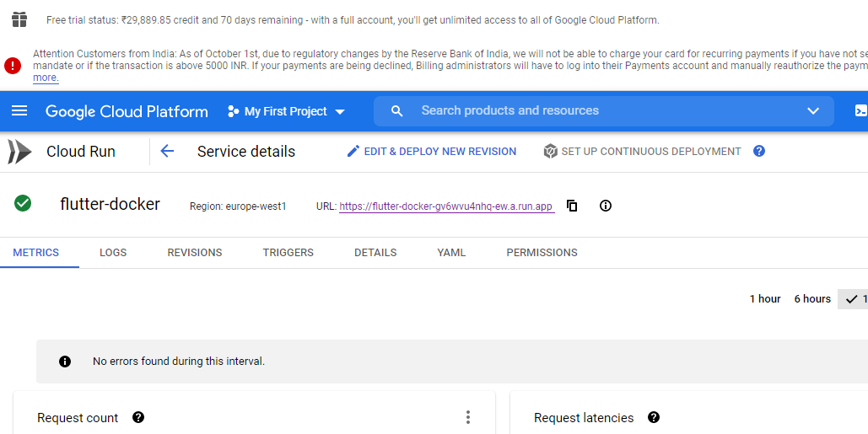Open Request count chart options menu

point(468,417)
